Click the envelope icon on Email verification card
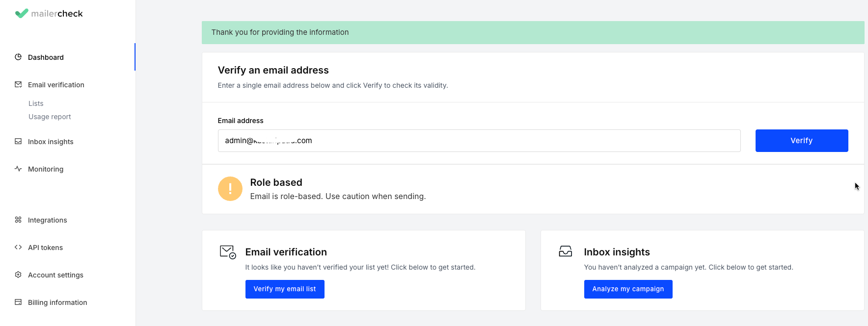The image size is (868, 326). [228, 252]
